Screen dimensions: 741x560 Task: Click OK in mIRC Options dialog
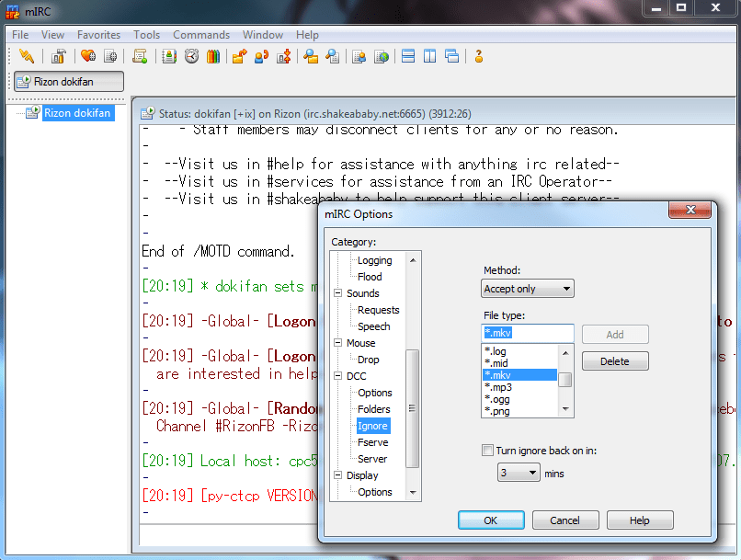491,520
